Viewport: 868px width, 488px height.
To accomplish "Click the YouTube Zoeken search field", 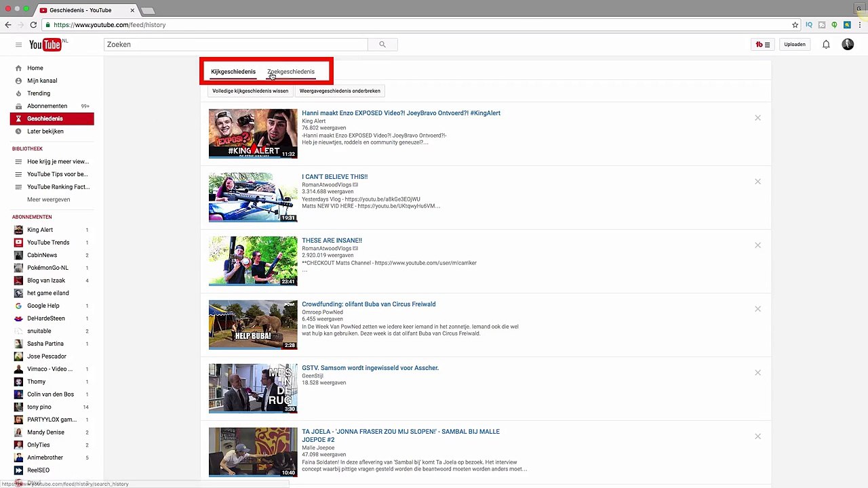I will coord(236,45).
